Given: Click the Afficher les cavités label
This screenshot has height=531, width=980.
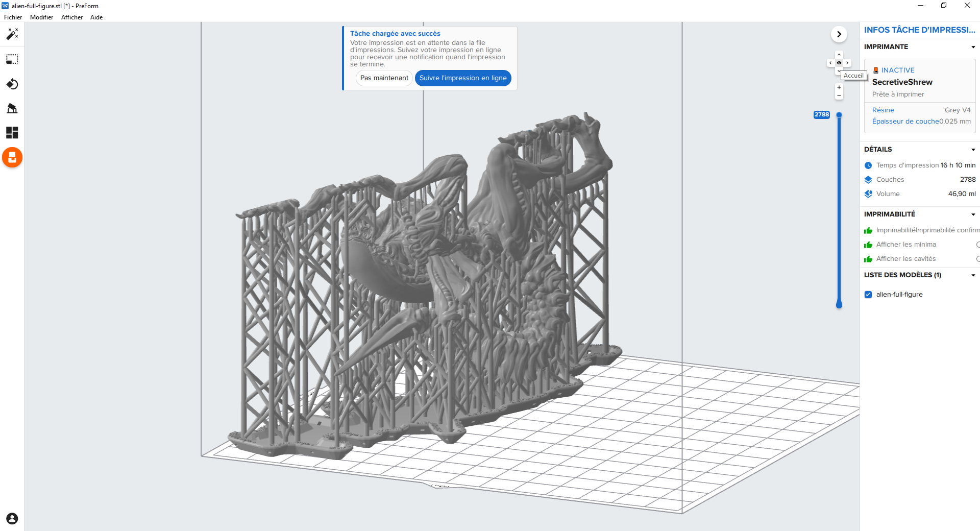Looking at the screenshot, I should [x=906, y=259].
